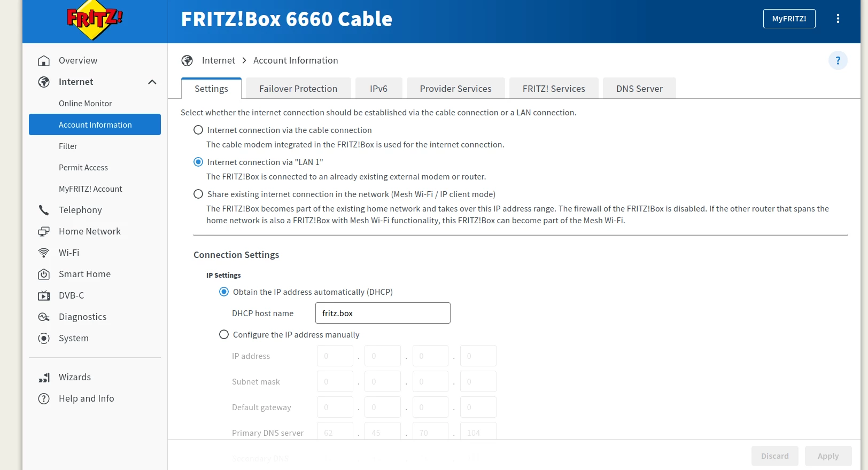This screenshot has height=470, width=868.
Task: Click the Smart Home power icon
Action: point(44,275)
